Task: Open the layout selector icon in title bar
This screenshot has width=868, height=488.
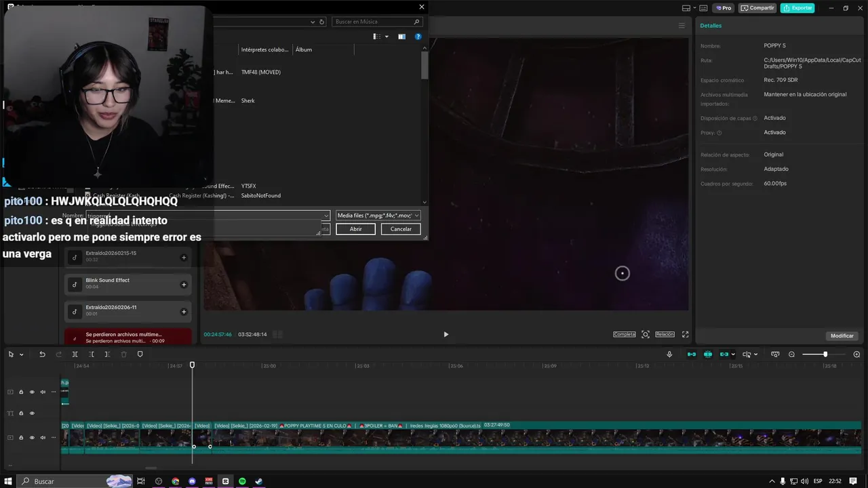Action: tap(686, 8)
